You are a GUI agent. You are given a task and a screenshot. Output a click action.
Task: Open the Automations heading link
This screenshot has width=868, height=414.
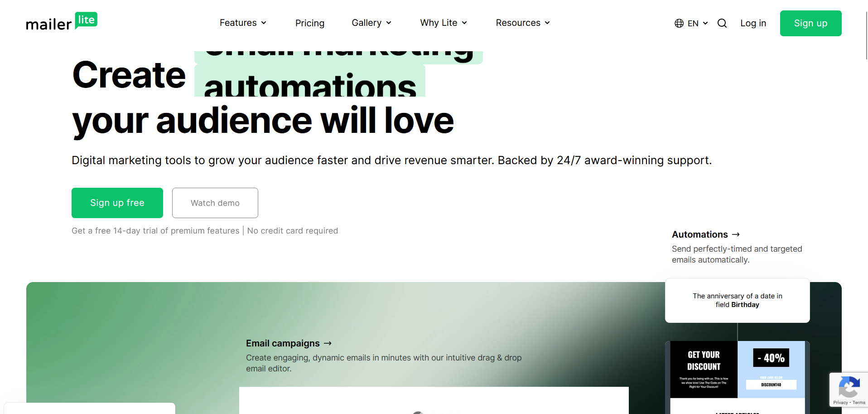coord(705,234)
